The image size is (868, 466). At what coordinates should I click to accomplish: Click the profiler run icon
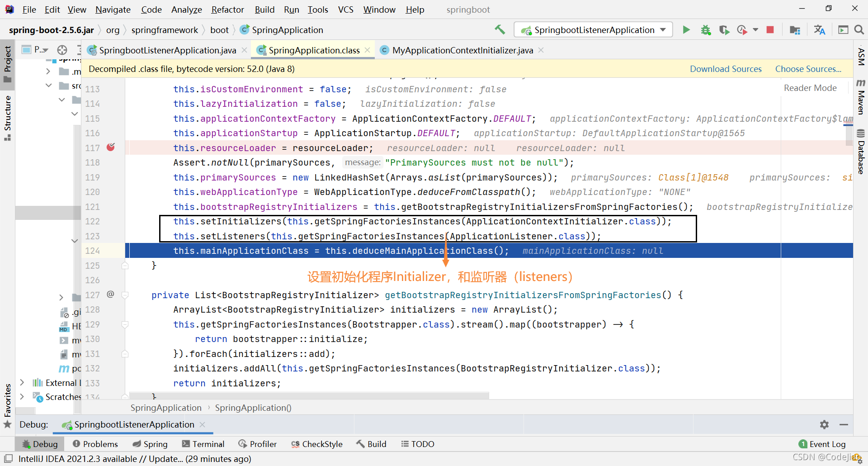pyautogui.click(x=742, y=30)
